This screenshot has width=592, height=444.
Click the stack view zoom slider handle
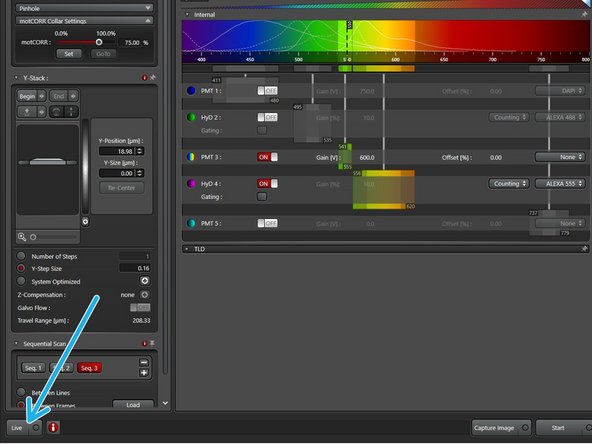coord(33,237)
